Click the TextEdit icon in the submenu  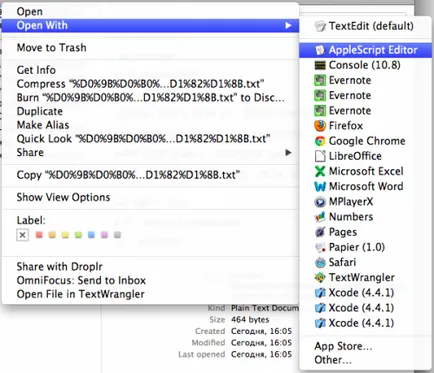(320, 26)
